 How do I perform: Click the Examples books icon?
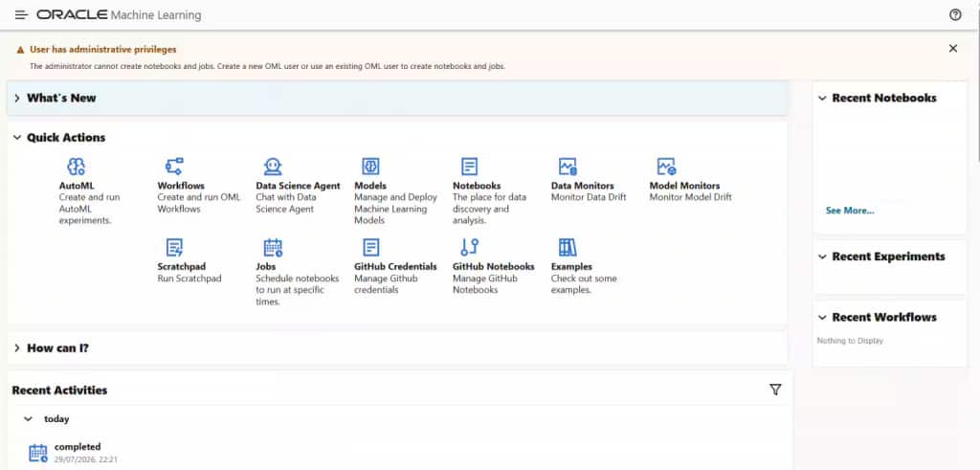pos(568,248)
